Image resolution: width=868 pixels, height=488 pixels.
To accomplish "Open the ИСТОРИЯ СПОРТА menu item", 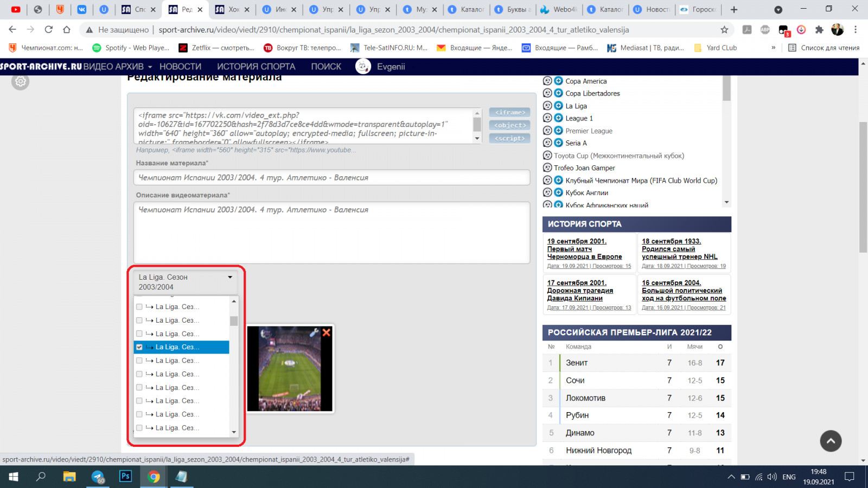I will [256, 67].
